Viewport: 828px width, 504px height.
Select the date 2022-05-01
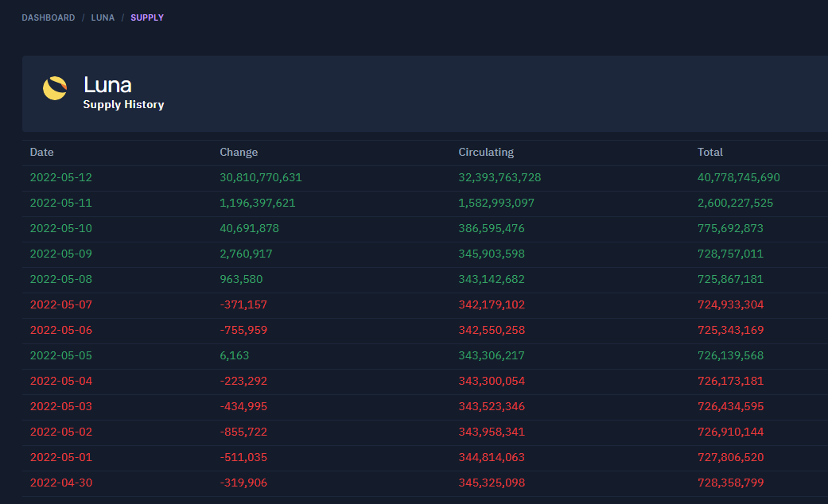pyautogui.click(x=60, y=457)
